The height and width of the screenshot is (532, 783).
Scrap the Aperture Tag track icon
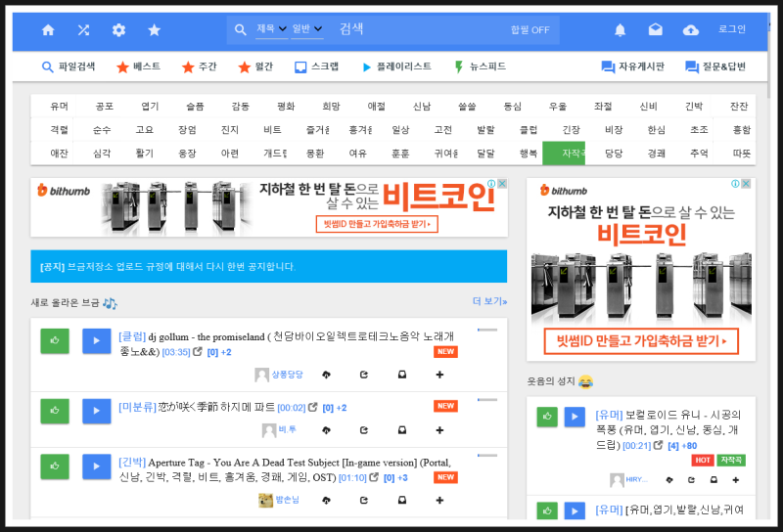pyautogui.click(x=402, y=500)
